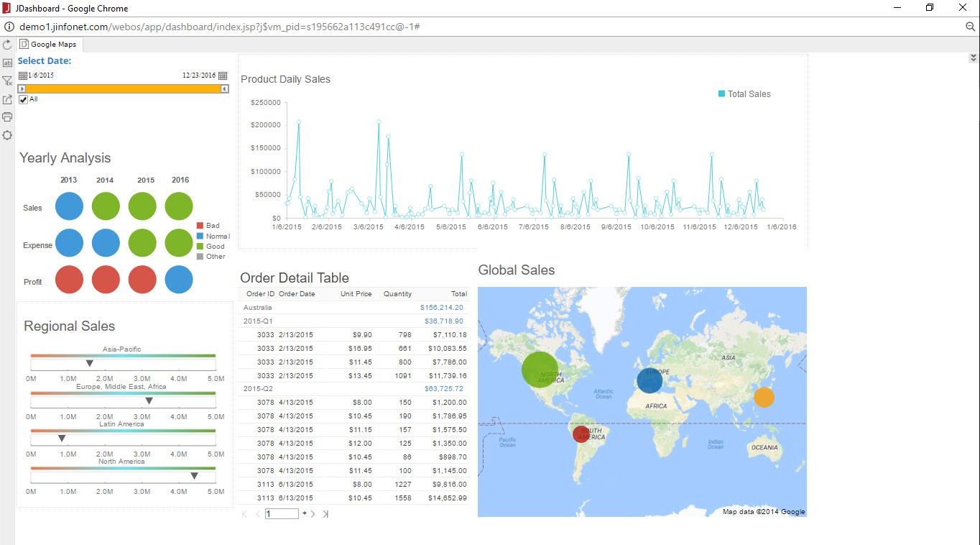Click the green North America bubble on map
Viewport: 980px width, 545px height.
pos(539,370)
